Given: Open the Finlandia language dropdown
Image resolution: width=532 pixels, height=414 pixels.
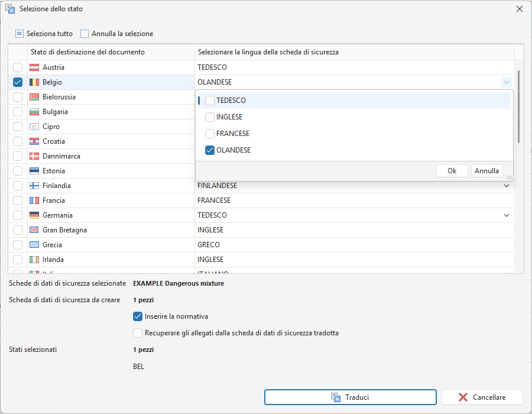Looking at the screenshot, I should click(507, 186).
